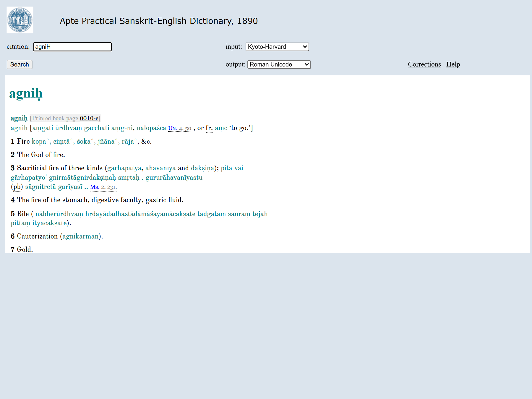Click the 'fr.' abbreviation
The height and width of the screenshot is (399, 532).
(209, 128)
